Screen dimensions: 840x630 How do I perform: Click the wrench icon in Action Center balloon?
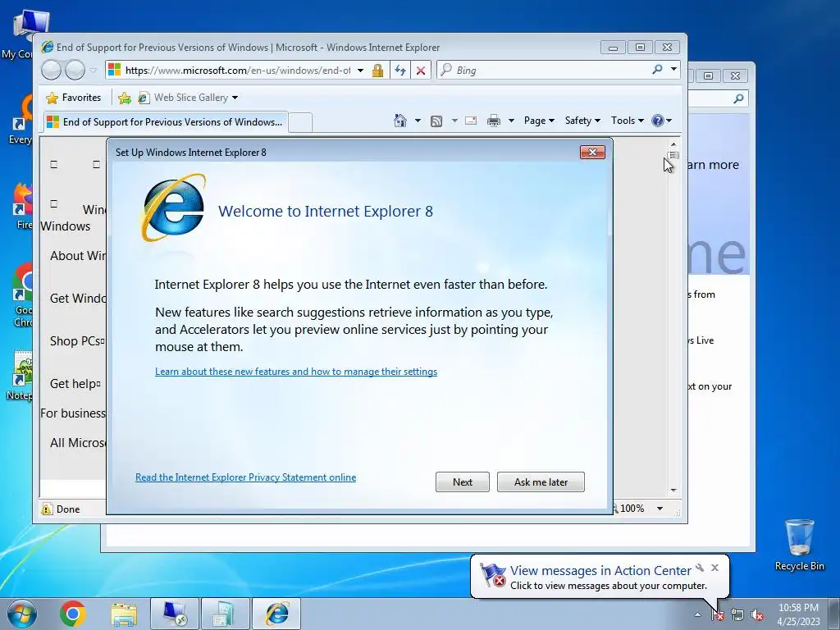[x=700, y=568]
